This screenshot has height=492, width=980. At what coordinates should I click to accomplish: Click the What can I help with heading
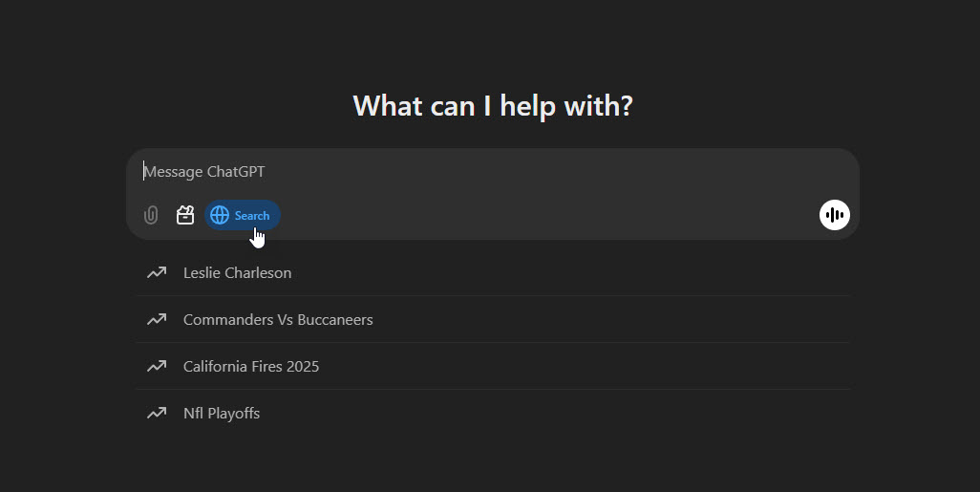(x=493, y=106)
